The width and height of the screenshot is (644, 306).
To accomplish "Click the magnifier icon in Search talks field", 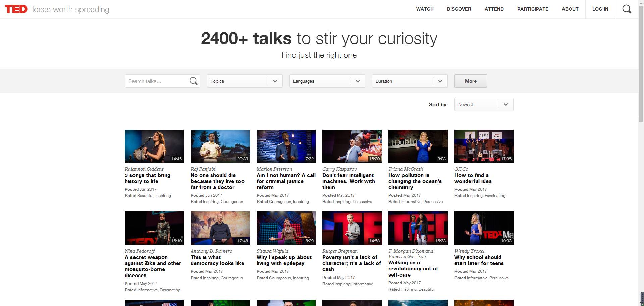I will pos(193,81).
